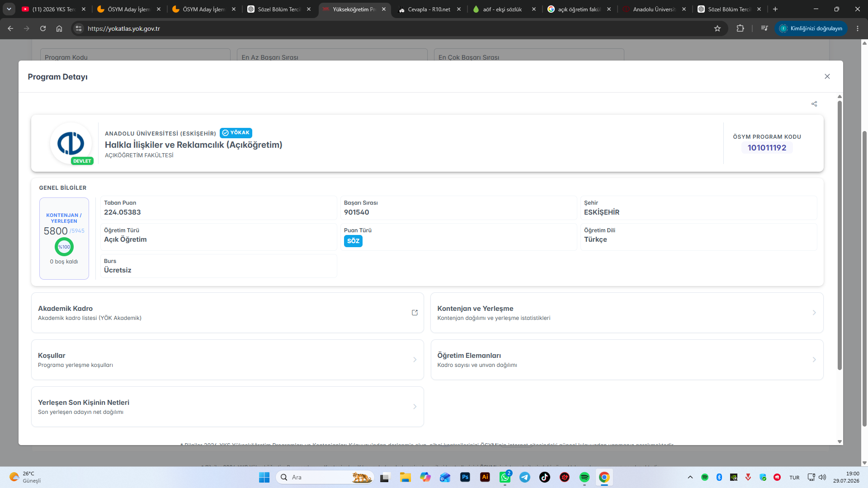Click the SÖZ score type badge

pos(353,241)
